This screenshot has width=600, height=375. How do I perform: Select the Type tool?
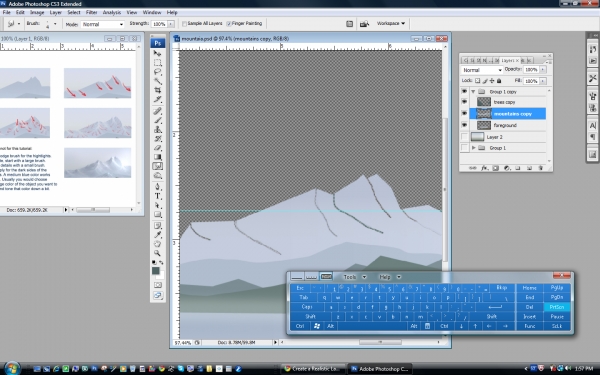tap(157, 196)
